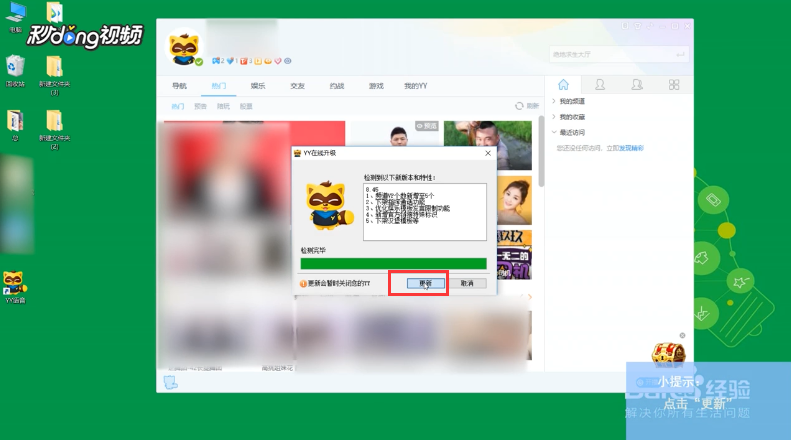The height and width of the screenshot is (440, 791).
Task: Open the four-squares apps icon tab
Action: click(674, 85)
